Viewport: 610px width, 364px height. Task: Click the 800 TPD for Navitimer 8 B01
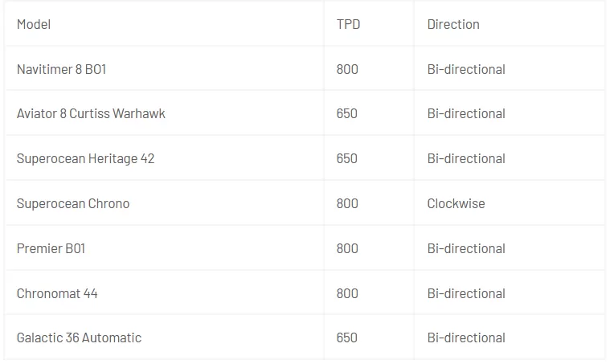(x=347, y=69)
